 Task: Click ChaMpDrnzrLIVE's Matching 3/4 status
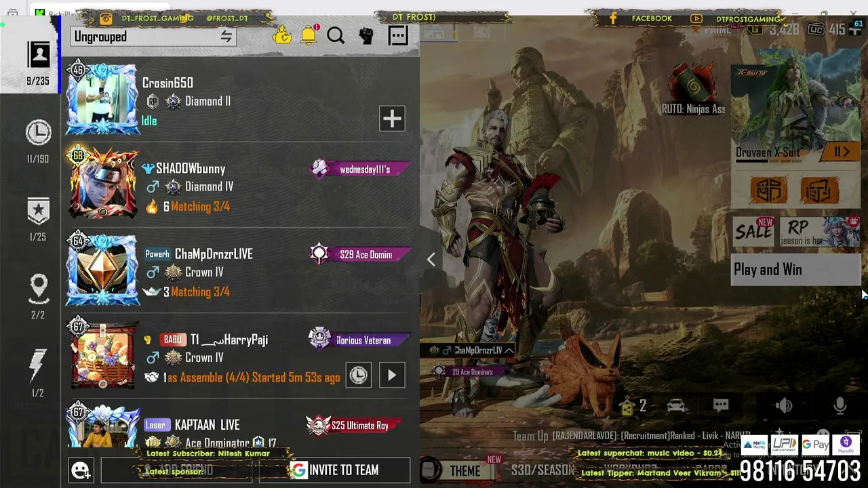[200, 292]
